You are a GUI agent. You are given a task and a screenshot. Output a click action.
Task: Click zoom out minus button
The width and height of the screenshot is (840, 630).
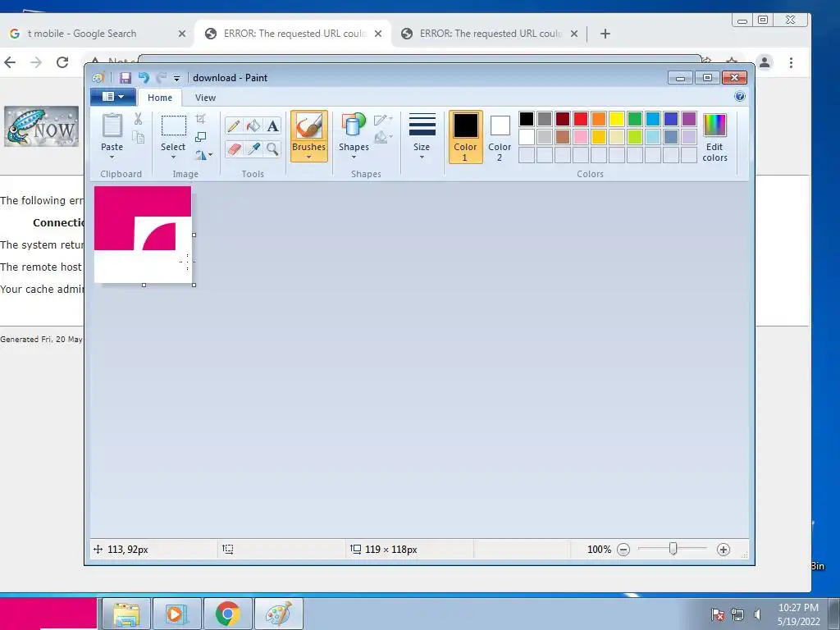pyautogui.click(x=623, y=550)
